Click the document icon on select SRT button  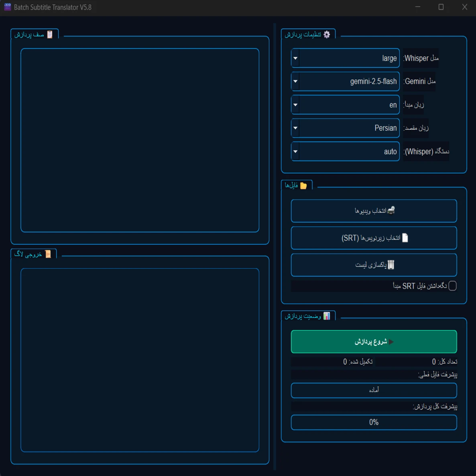pos(405,238)
